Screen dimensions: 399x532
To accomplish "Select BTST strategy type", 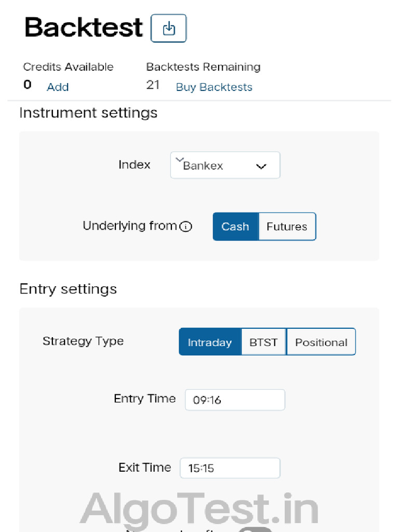I will (x=263, y=342).
